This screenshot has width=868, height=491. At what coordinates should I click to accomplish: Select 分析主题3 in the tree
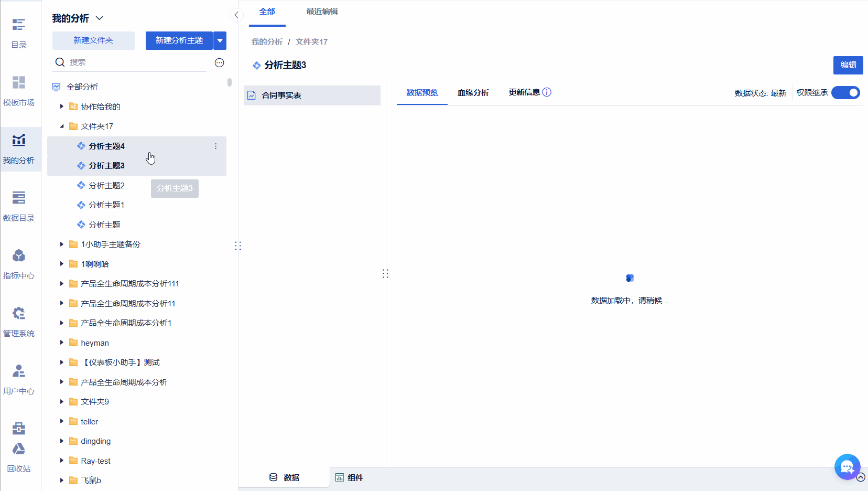pos(137,166)
